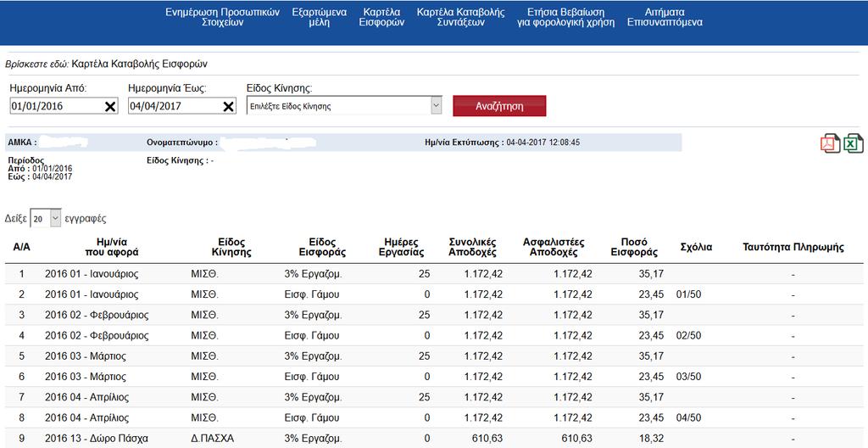Screen dimensions: 868x448
Task: Sort by 'Είδος Κίνησης' column header
Action: 231,247
